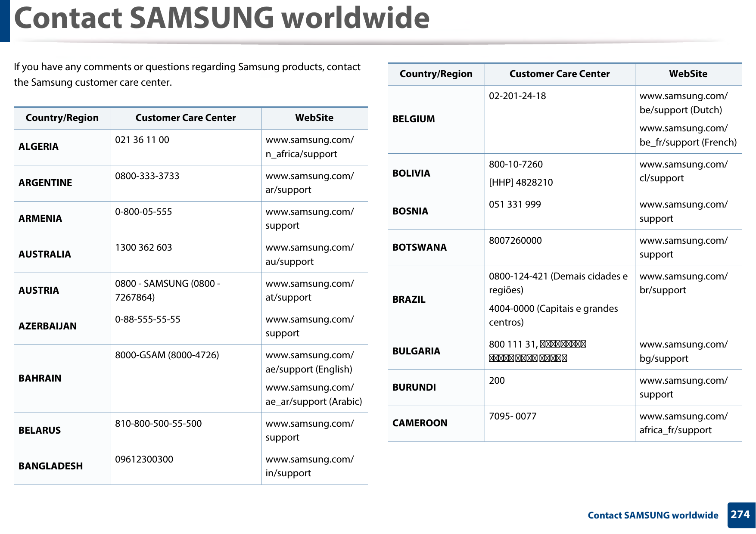Open the n_africa/support website link for Algeria

tap(309, 147)
